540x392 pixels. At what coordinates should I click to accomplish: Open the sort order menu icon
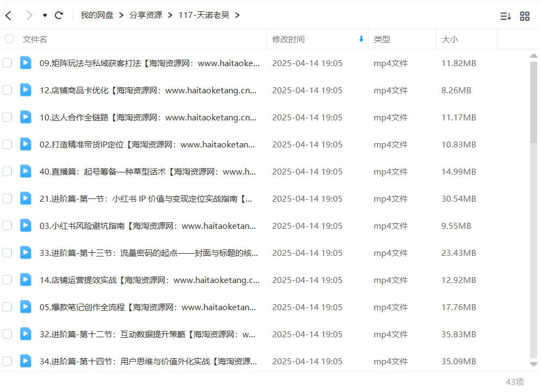(505, 16)
